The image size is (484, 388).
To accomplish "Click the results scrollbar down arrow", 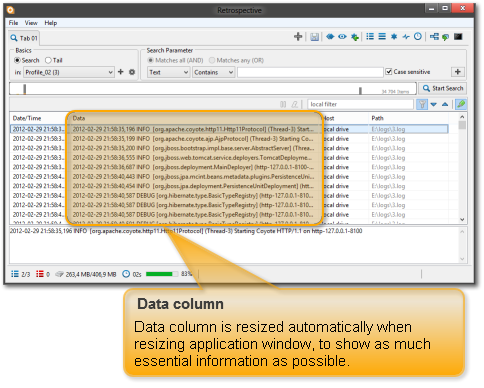I will click(462, 219).
